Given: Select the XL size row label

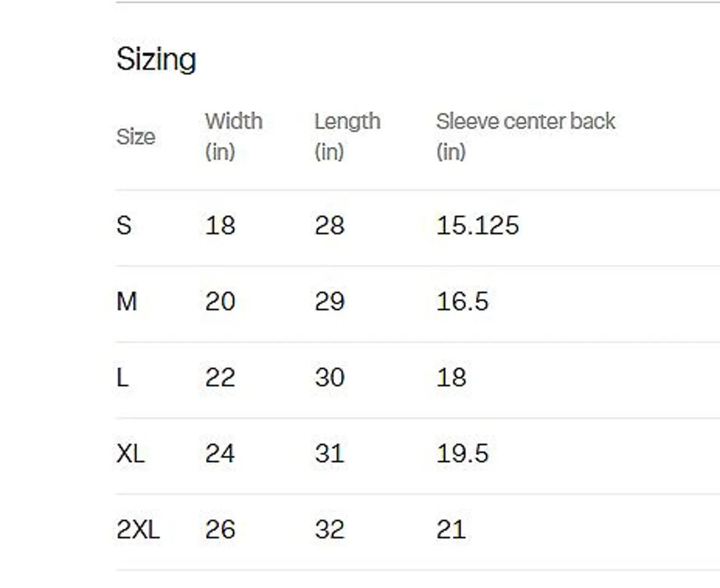Looking at the screenshot, I should pyautogui.click(x=131, y=454).
